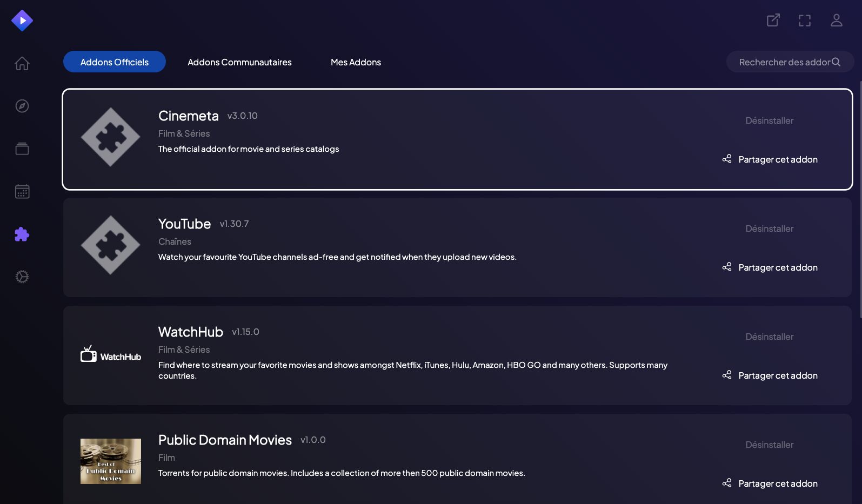Open the Calendar icon in sidebar
The image size is (862, 504).
tap(22, 191)
